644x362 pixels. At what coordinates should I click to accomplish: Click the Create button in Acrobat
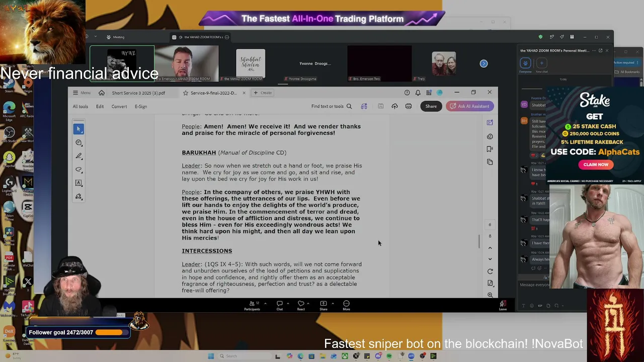coord(263,93)
